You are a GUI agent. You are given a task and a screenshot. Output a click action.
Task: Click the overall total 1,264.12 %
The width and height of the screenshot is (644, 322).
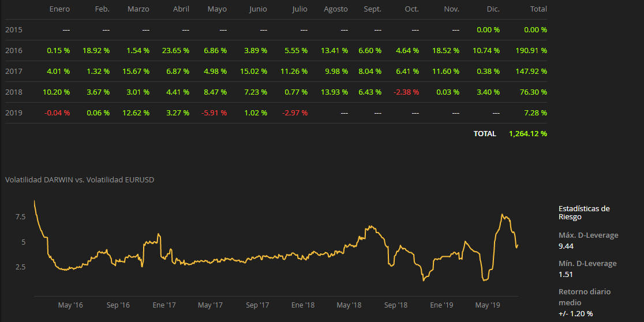(528, 133)
